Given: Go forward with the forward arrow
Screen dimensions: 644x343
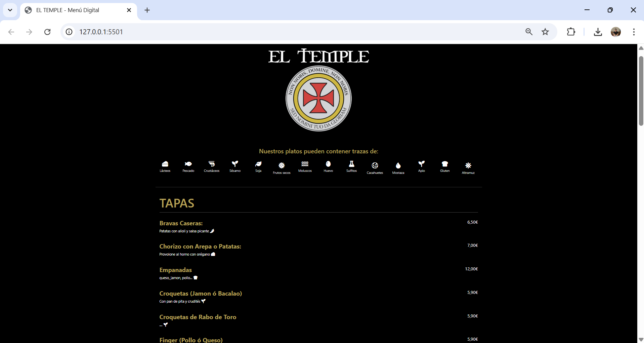Looking at the screenshot, I should (x=29, y=32).
